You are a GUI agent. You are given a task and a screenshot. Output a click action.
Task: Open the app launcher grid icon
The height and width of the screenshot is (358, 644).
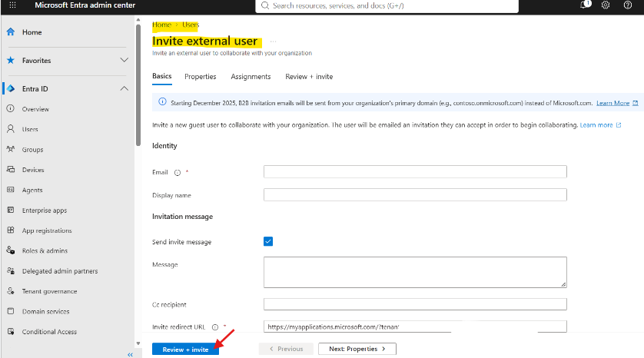[x=12, y=5]
